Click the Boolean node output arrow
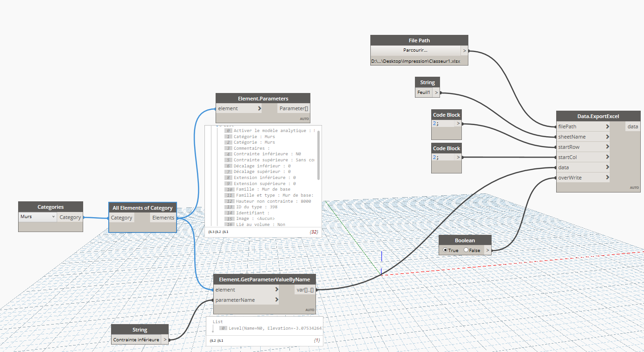Viewport: 644px width, 352px height. (487, 250)
